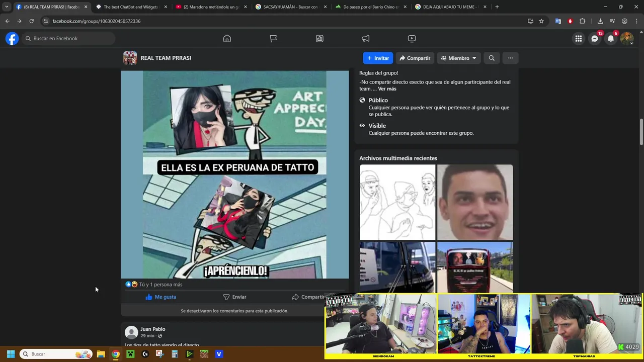The image size is (644, 362).
Task: Expand group rules with Ver más
Action: [x=387, y=89]
